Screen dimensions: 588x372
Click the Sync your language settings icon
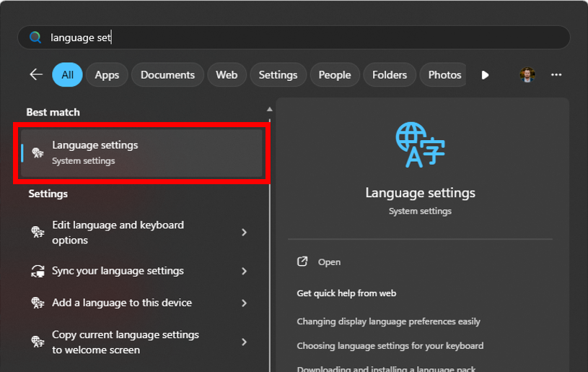(38, 271)
